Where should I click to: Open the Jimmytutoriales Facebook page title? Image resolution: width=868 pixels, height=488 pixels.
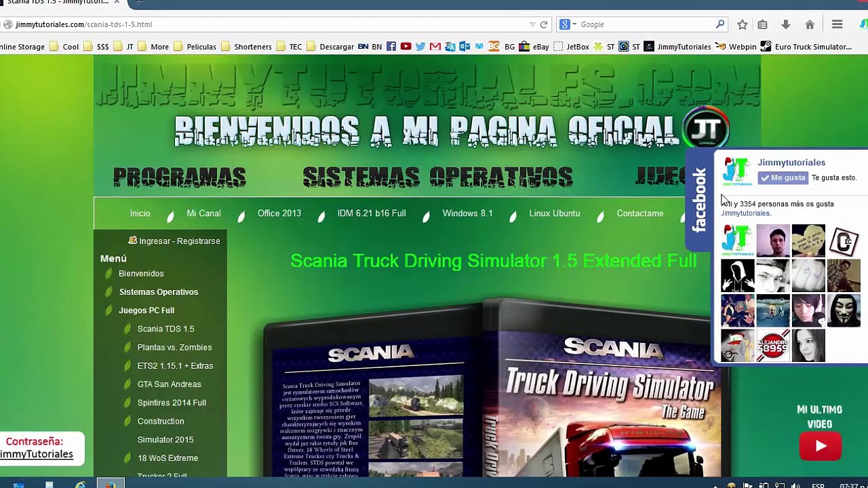pyautogui.click(x=791, y=163)
